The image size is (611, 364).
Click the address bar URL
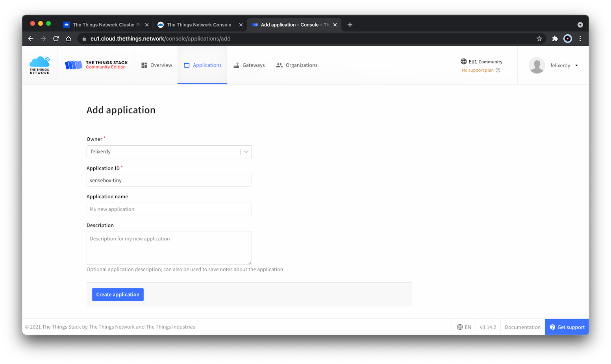(160, 39)
